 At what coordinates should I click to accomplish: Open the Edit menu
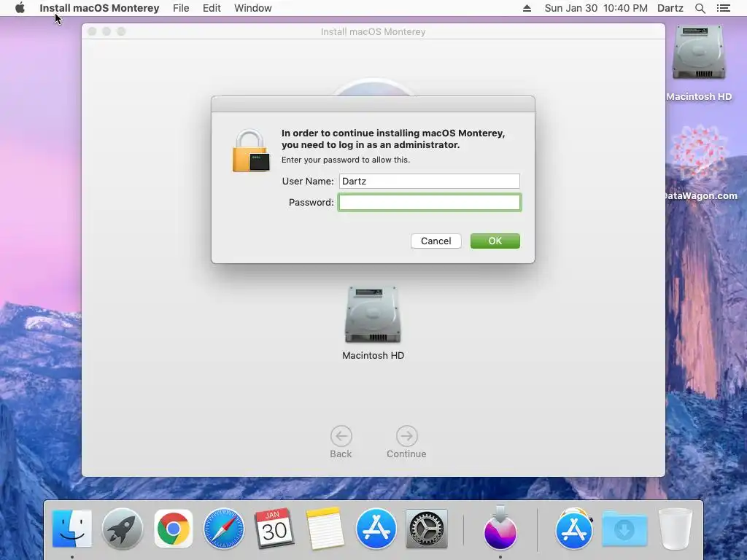click(x=212, y=8)
